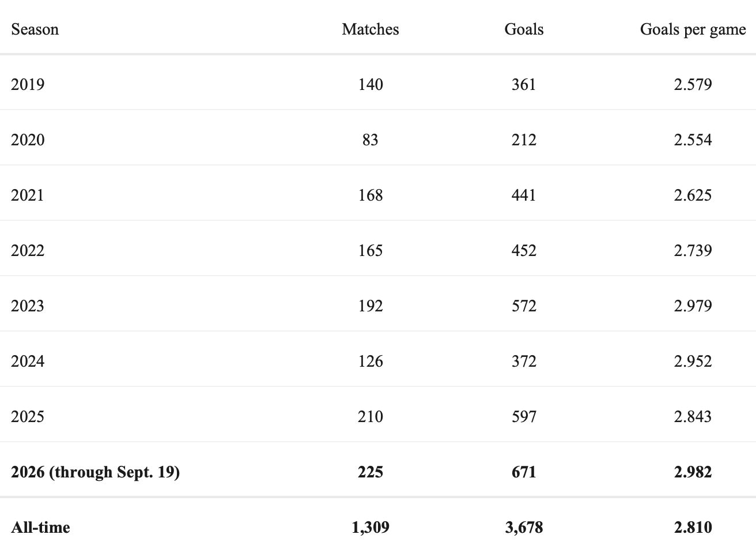The image size is (756, 557).
Task: Click the Season column header
Action: point(35,29)
